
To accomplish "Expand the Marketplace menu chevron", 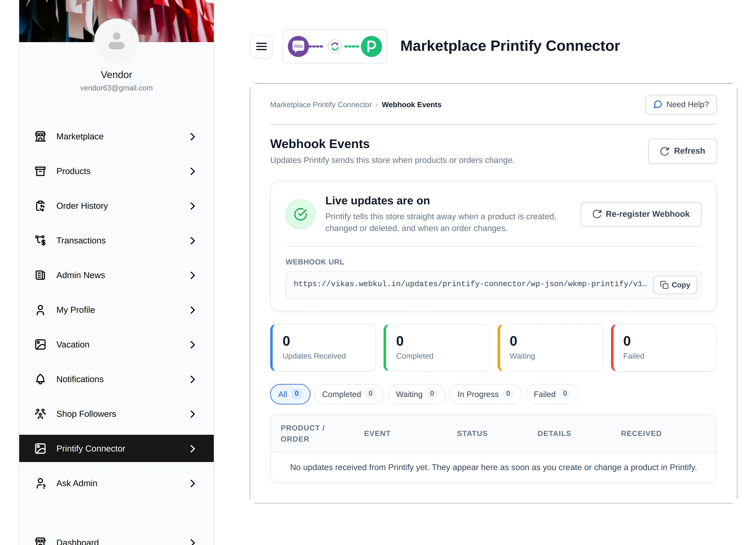I will pos(192,137).
